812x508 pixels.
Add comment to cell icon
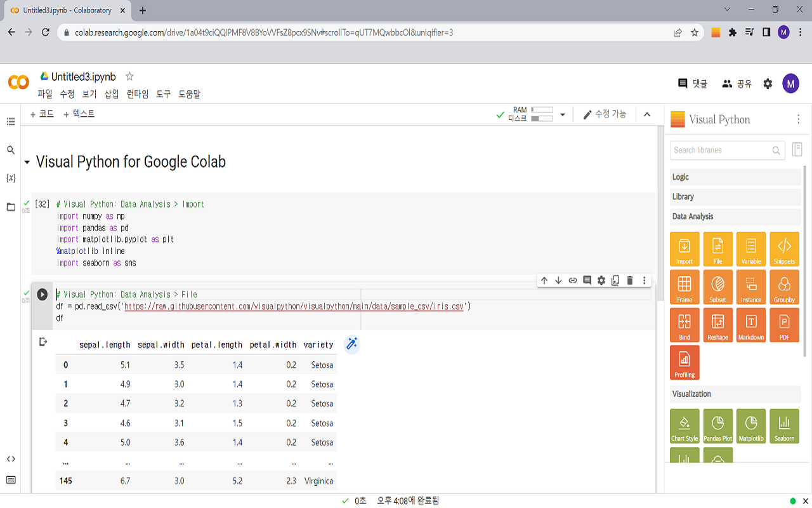tap(587, 281)
